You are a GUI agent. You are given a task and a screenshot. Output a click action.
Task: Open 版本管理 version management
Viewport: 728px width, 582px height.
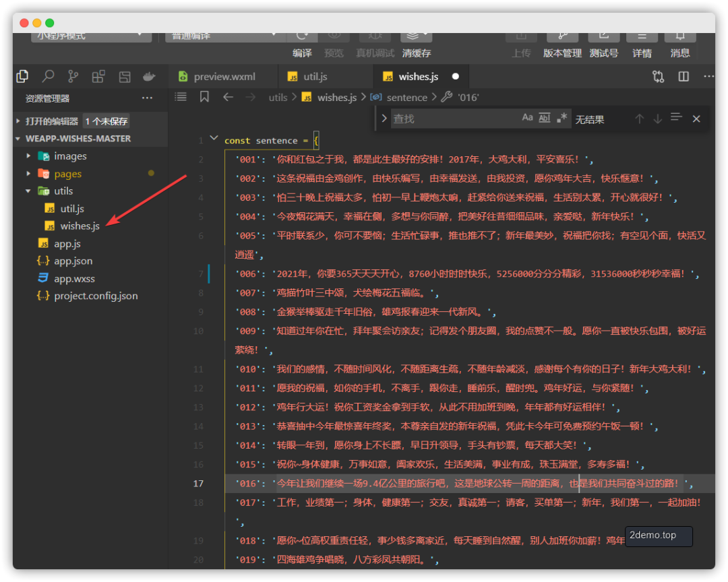(x=562, y=44)
